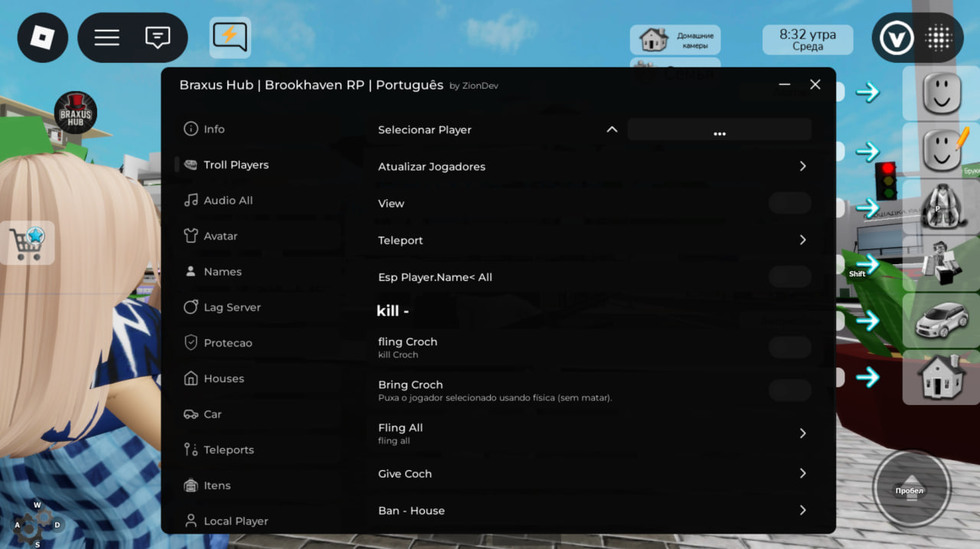Switch to the Audio All sidebar tab

tap(227, 201)
